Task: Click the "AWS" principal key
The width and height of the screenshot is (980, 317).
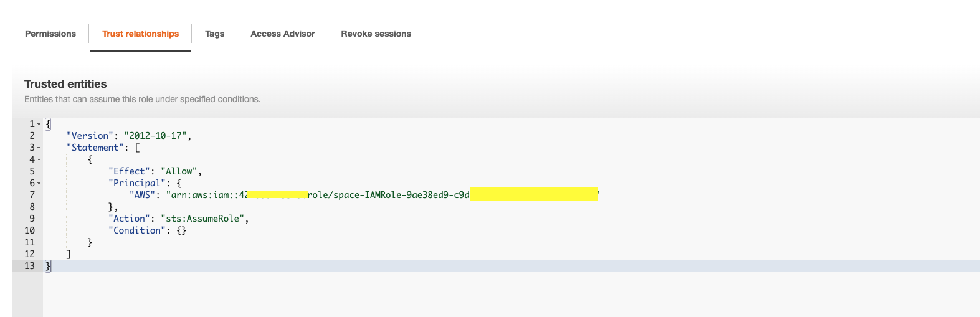Action: coord(142,195)
